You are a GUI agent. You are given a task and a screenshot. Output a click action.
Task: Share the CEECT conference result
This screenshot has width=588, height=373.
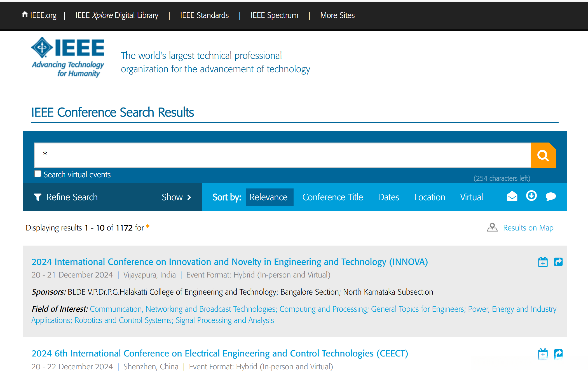558,354
